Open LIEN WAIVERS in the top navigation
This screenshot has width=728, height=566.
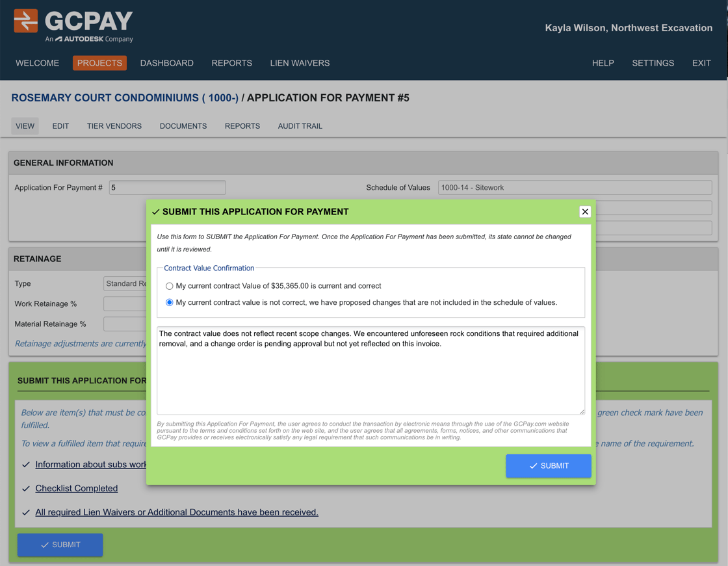click(x=300, y=63)
